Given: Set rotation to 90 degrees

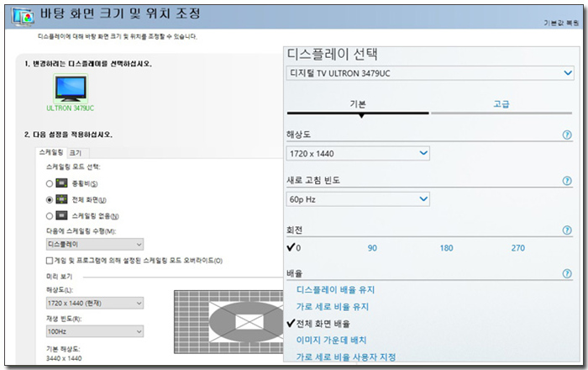Looking at the screenshot, I should [372, 248].
